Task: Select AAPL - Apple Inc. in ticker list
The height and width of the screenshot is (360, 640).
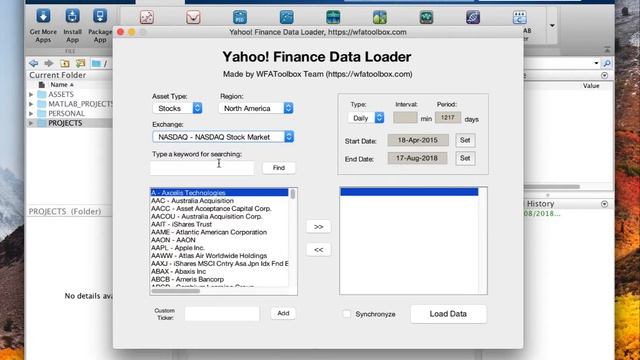Action: point(220,248)
